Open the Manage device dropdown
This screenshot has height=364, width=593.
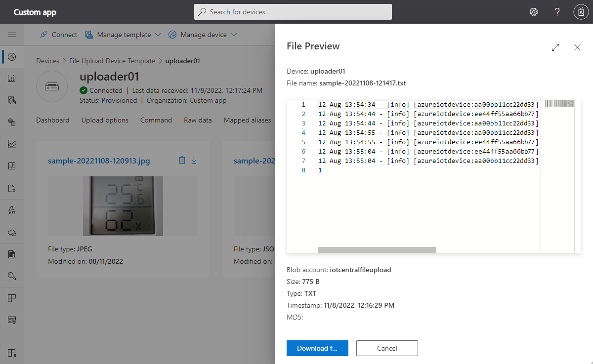pos(204,35)
